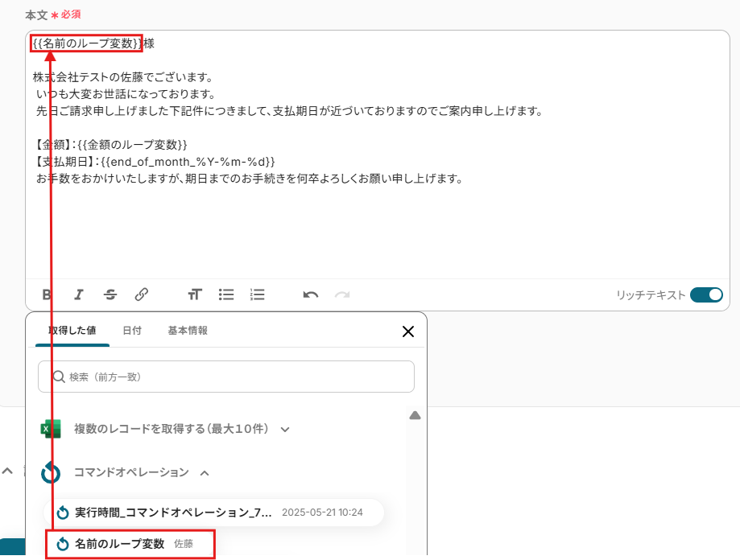Click the line starting お手数をおかけいたしますが
The width and height of the screenshot is (740, 560).
250,179
